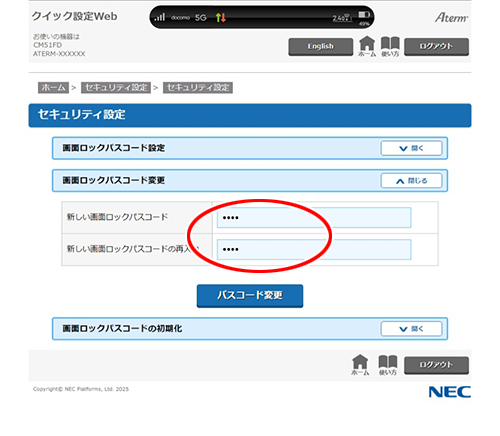Click the 画面ロックパスコード変更 section heading
The width and height of the screenshot is (500, 436).
coord(114,180)
